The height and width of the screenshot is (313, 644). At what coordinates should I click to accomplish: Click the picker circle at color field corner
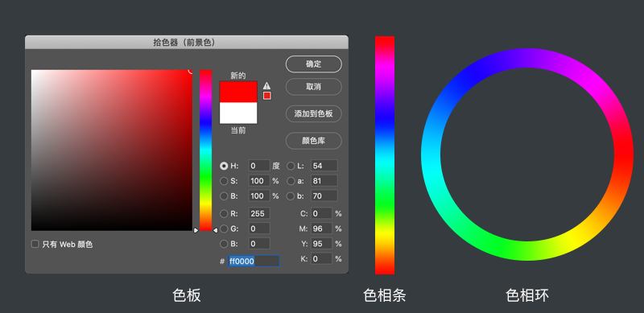point(191,71)
